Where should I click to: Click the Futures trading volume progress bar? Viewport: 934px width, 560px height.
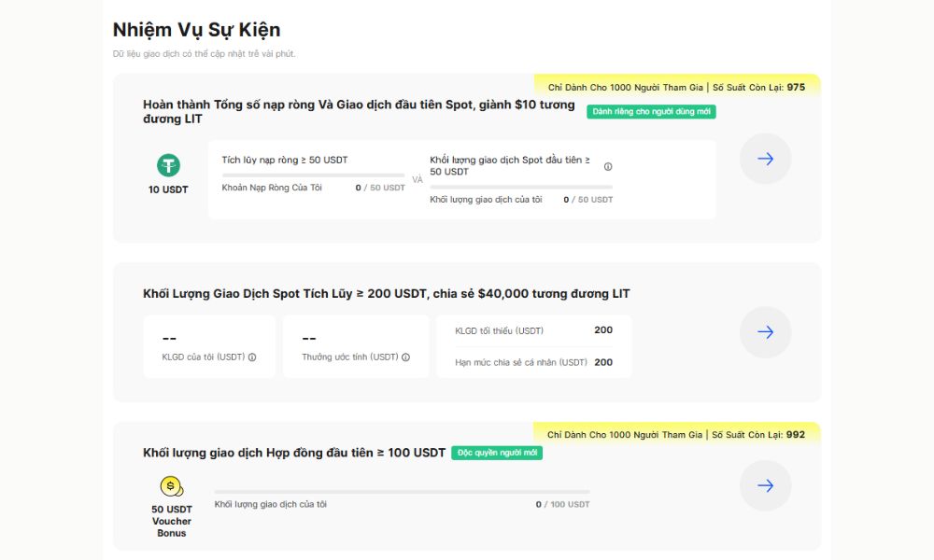coord(402,492)
